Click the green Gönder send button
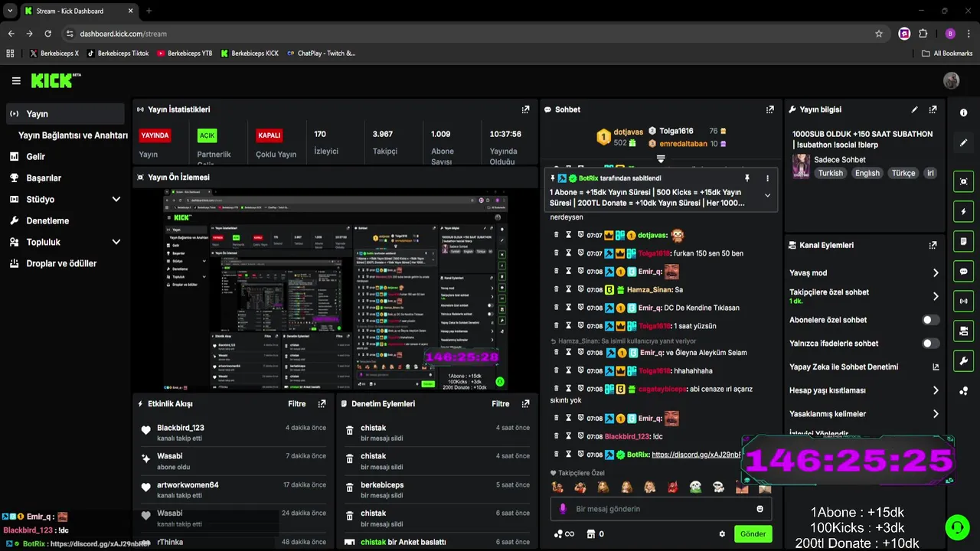The height and width of the screenshot is (551, 980). point(753,534)
